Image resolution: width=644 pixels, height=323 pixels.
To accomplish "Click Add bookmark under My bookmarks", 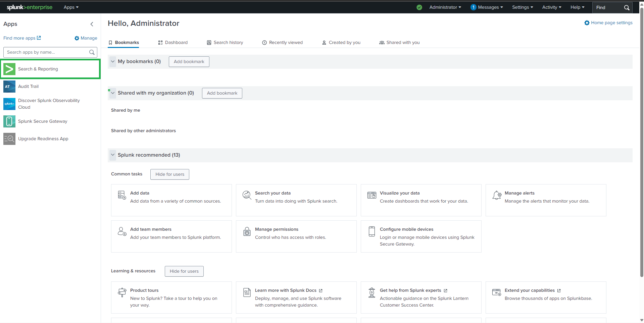I will pyautogui.click(x=189, y=62).
